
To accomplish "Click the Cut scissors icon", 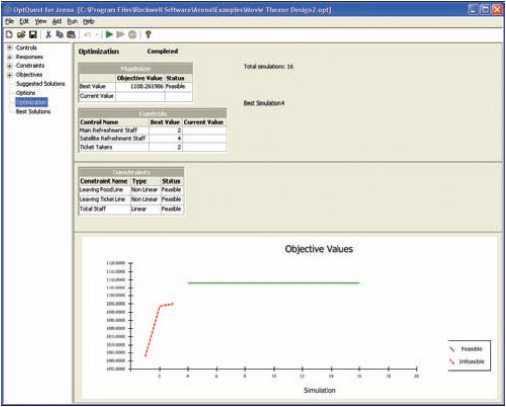I will (48, 34).
